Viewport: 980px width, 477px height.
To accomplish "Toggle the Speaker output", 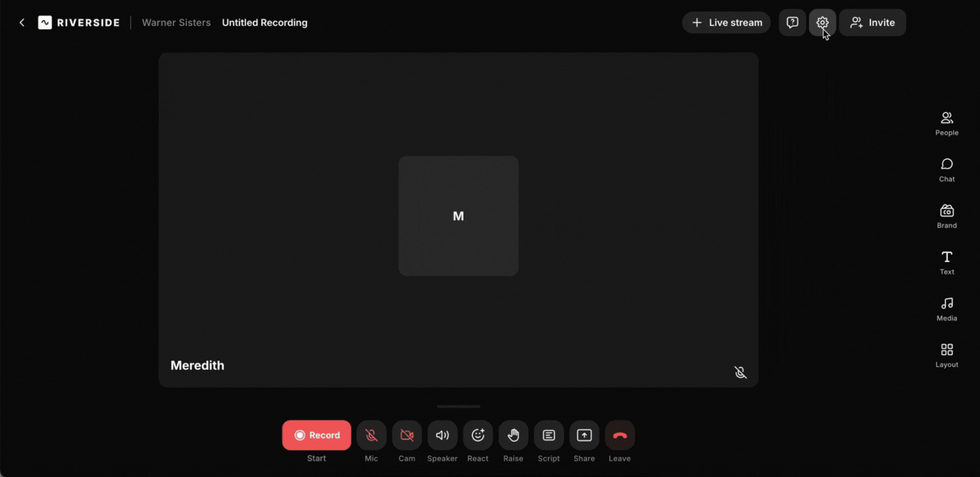I will click(442, 435).
